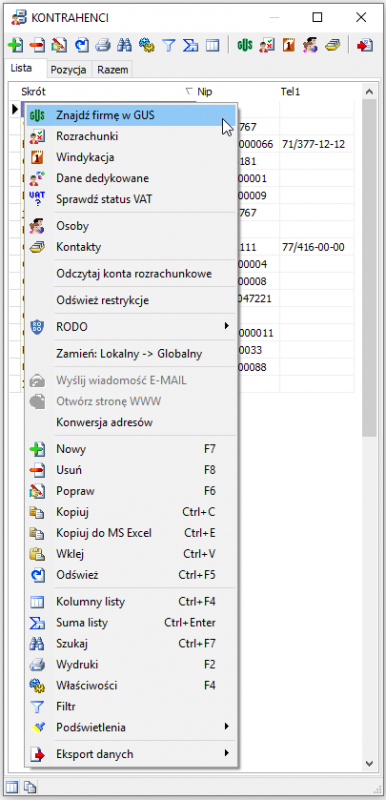Viewport: 386px width, 800px height.
Task: Click the copy icon in status bar
Action: click(x=30, y=787)
